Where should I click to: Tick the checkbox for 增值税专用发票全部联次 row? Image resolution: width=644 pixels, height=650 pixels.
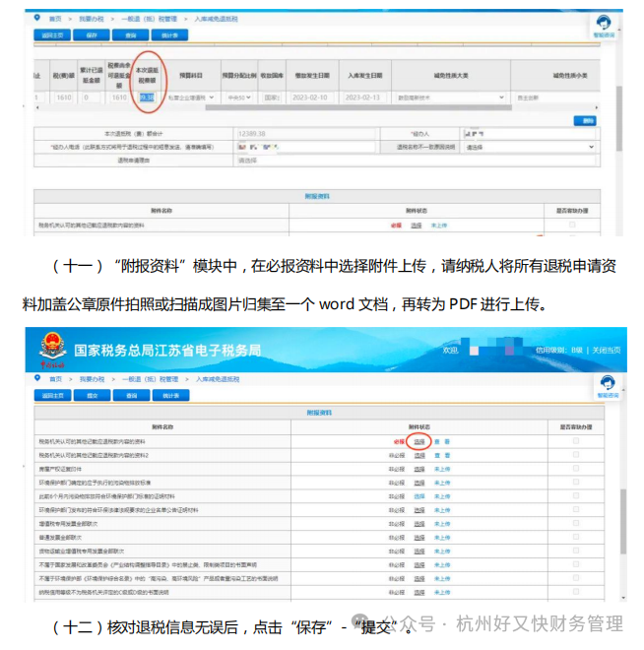point(576,523)
